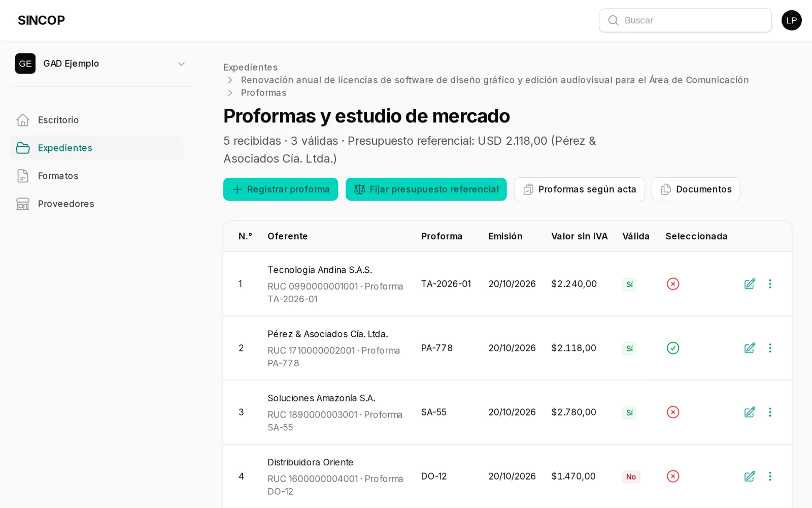Open the LP user avatar
The width and height of the screenshot is (812, 508).
(791, 20)
